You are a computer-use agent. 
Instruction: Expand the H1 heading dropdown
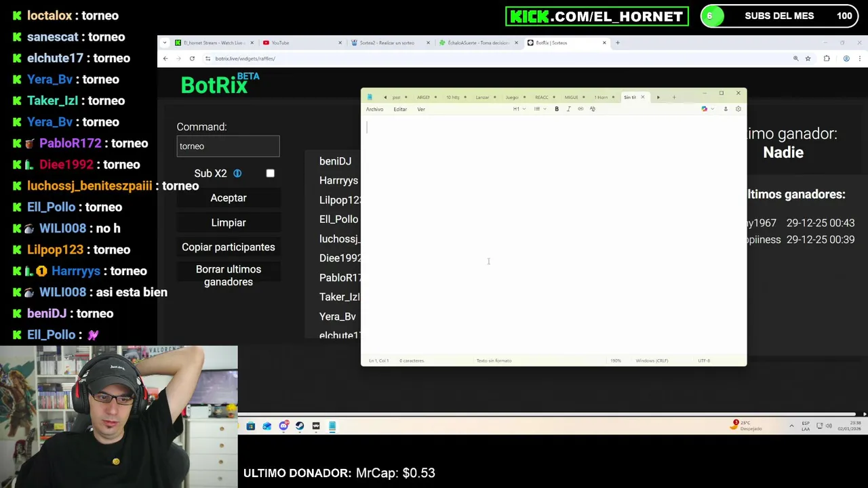[x=519, y=109]
